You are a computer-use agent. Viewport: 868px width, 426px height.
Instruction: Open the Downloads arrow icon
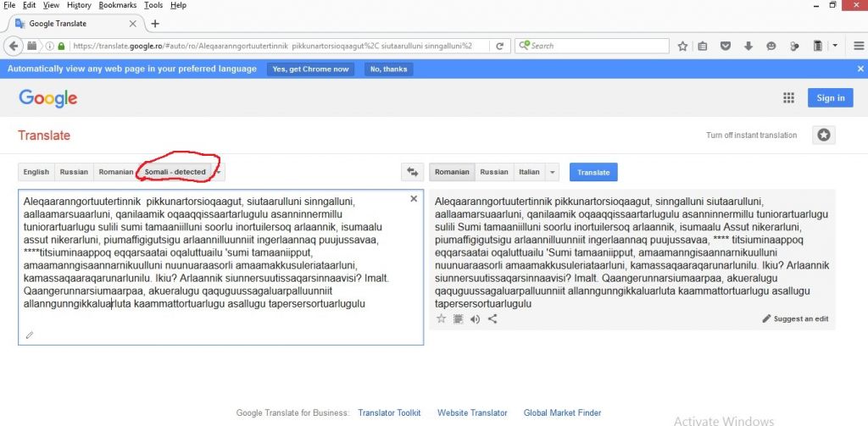(748, 47)
